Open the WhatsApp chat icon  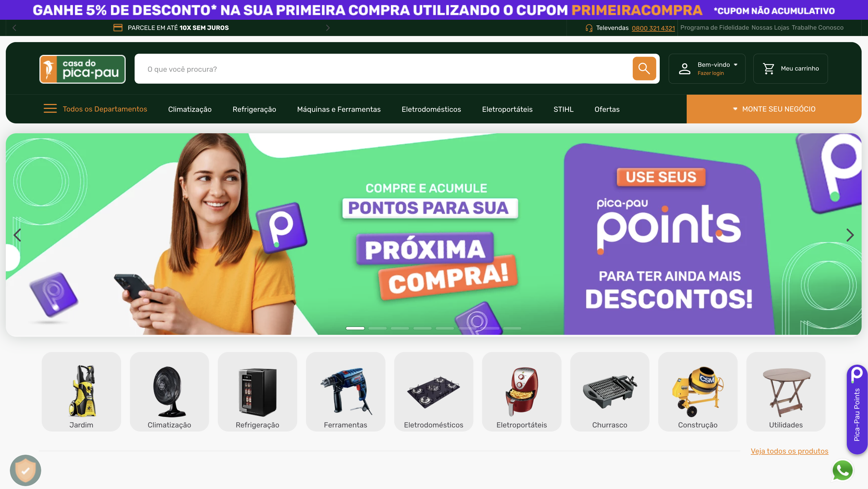842,470
